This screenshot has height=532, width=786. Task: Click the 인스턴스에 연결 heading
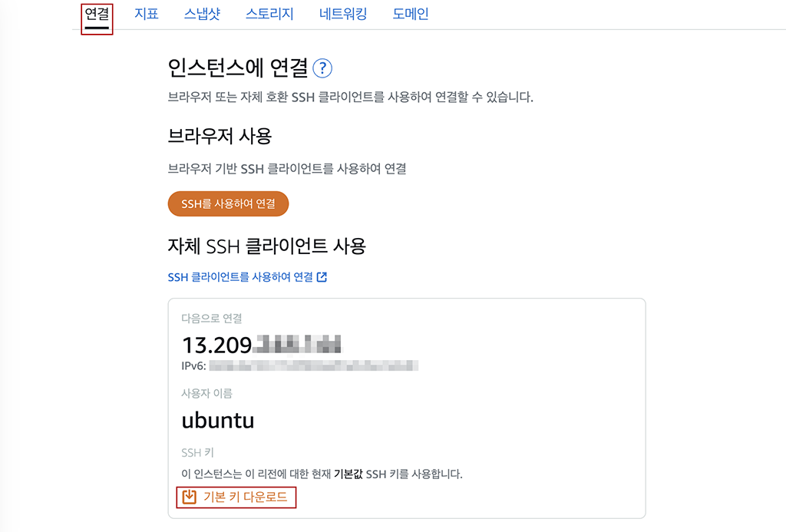[x=237, y=69]
